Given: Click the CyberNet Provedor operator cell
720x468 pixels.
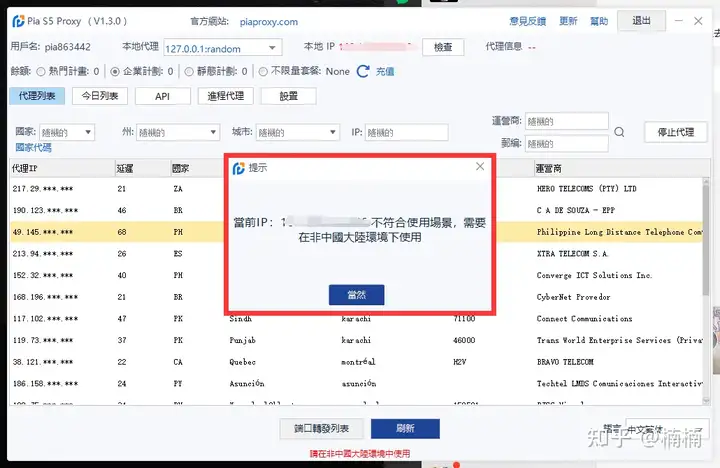Looking at the screenshot, I should [574, 297].
